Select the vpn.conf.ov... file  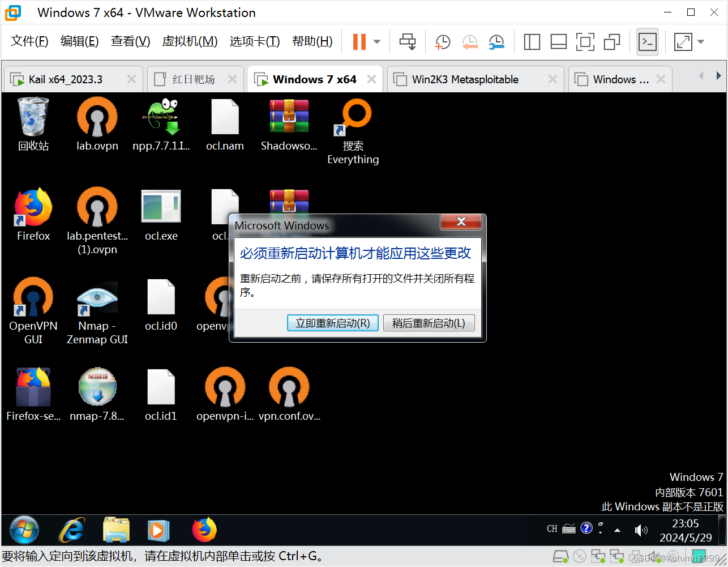pyautogui.click(x=289, y=395)
